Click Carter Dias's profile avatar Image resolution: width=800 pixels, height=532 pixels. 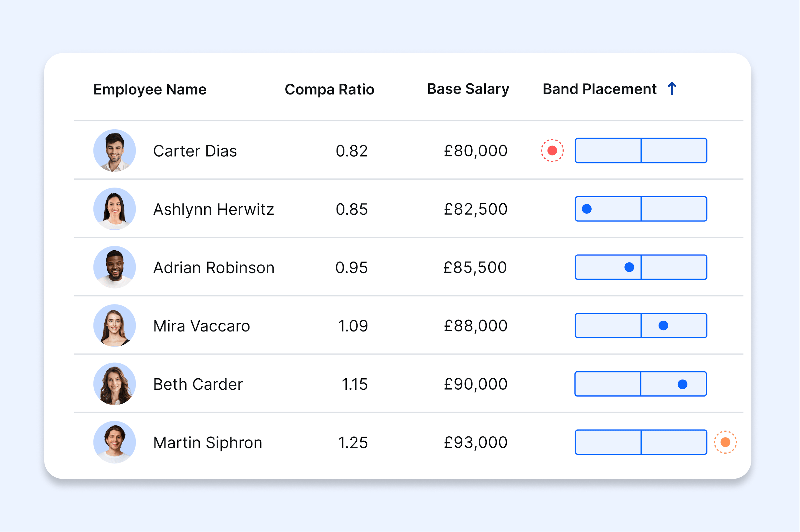click(x=114, y=150)
